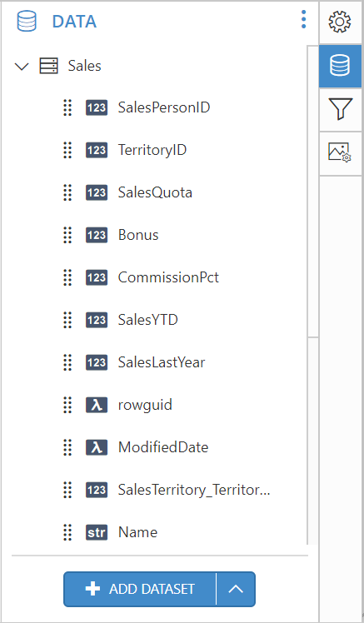The width and height of the screenshot is (364, 623).
Task: Select the SalesLastYear field
Action: [162, 363]
